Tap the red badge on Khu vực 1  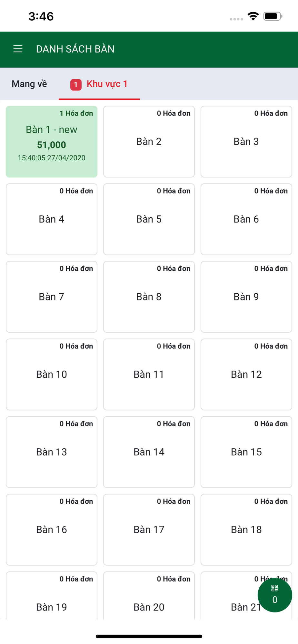[x=76, y=85]
